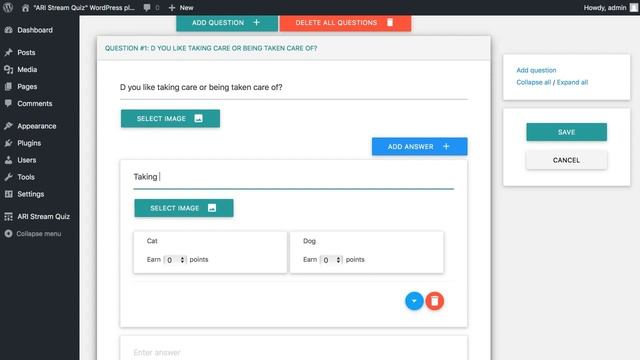Click the 'Taking' answer input field
Image resolution: width=640 pixels, height=360 pixels.
(x=293, y=177)
